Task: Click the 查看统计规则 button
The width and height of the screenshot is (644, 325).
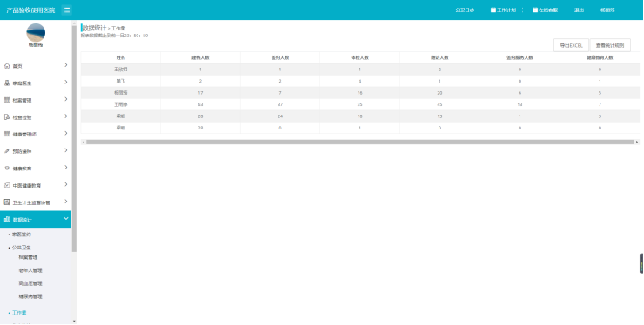Action: 610,45
